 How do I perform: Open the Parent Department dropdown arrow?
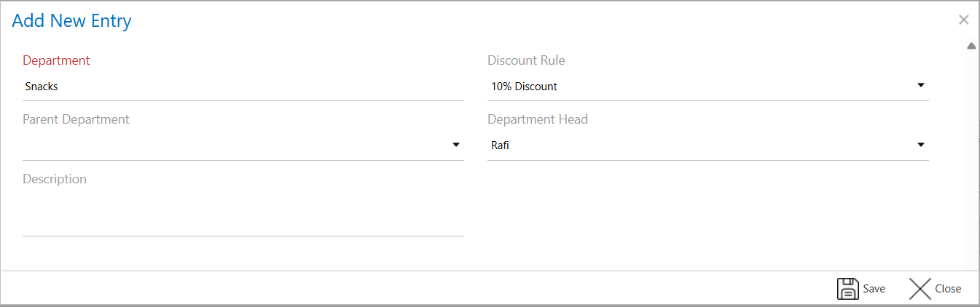(456, 145)
